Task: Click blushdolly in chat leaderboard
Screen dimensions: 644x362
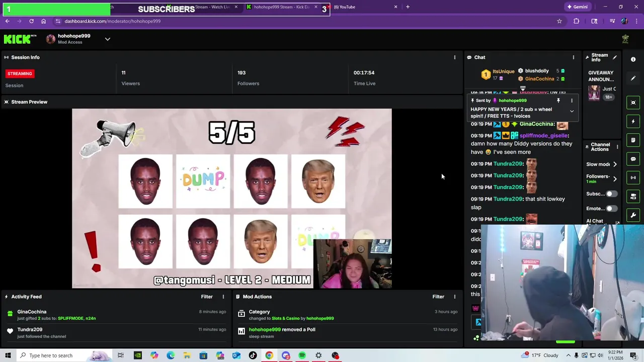Action: point(537,71)
